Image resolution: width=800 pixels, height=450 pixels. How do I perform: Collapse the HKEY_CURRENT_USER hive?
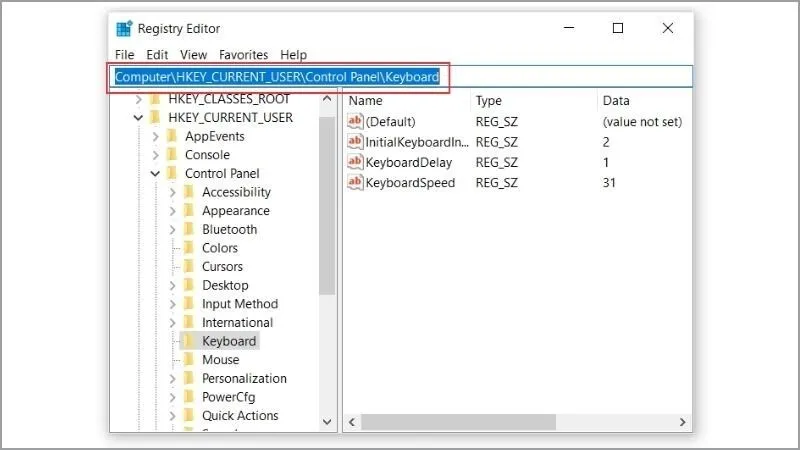138,118
